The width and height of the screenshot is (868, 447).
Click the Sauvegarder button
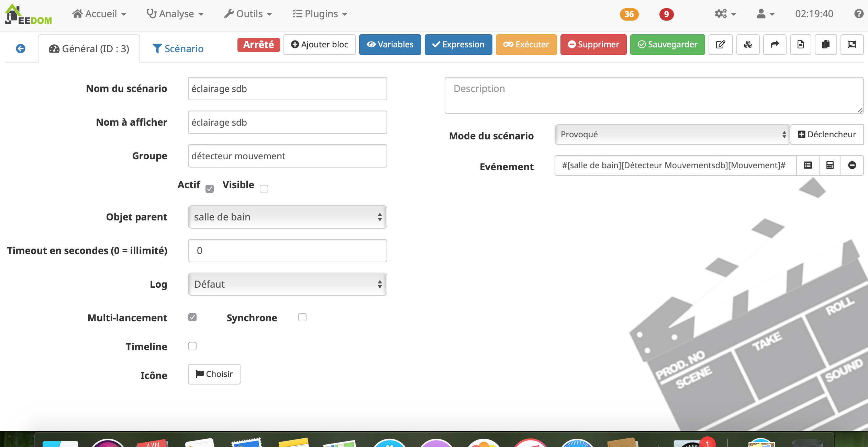667,44
